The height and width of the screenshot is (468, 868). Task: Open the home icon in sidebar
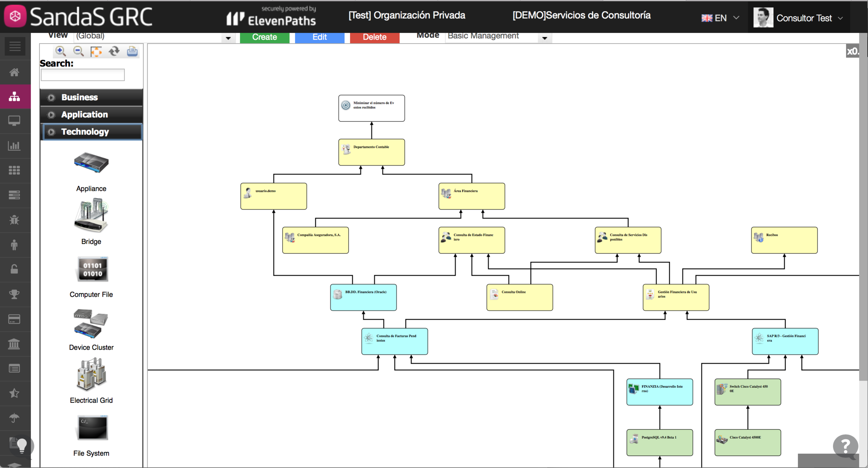pos(14,72)
